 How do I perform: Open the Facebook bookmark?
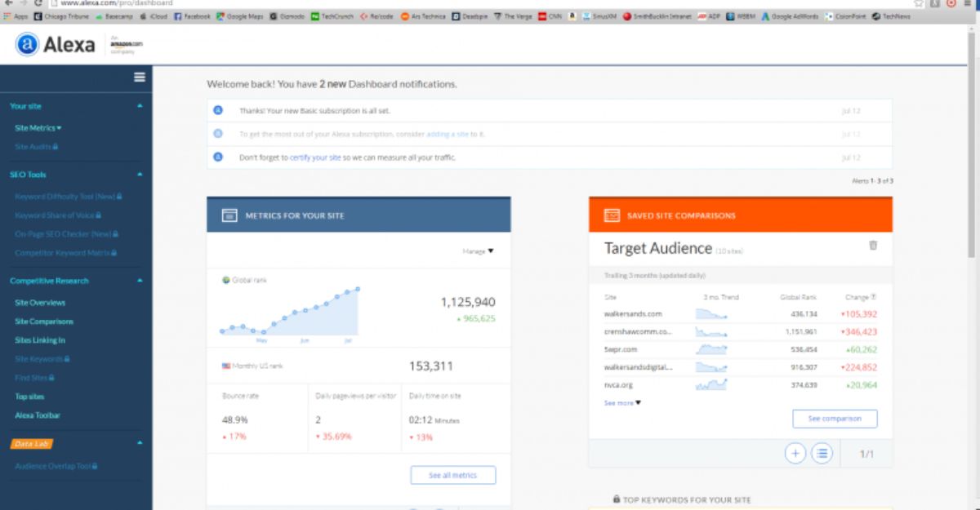click(192, 16)
